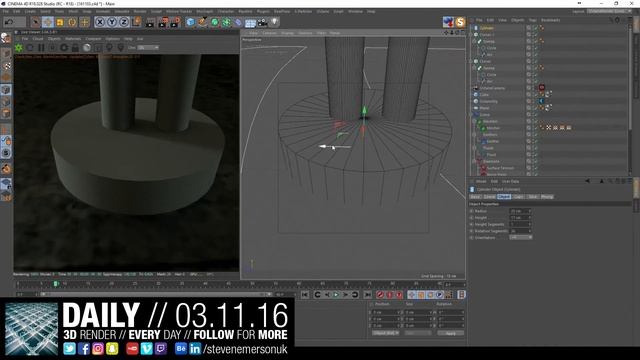
Task: Open the Layout dropdown at top right
Action: pos(610,11)
